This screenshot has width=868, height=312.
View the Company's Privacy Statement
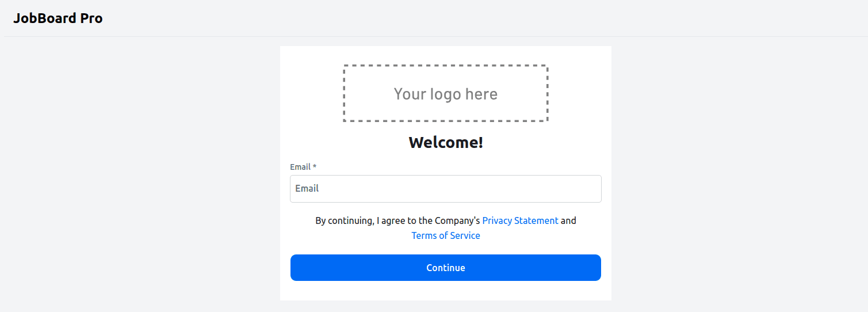click(520, 220)
